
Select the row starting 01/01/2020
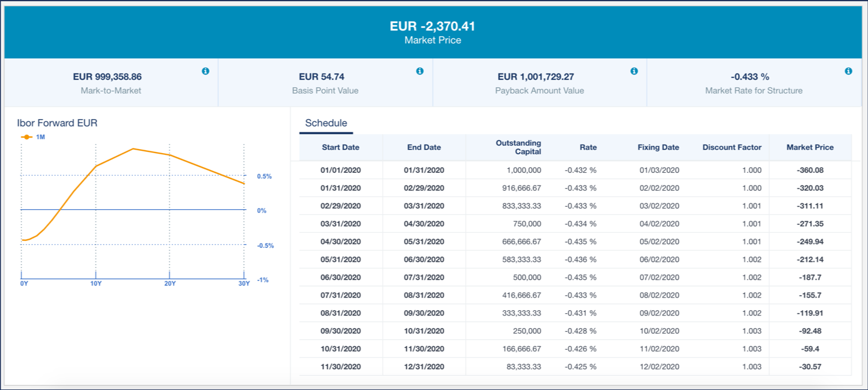340,170
